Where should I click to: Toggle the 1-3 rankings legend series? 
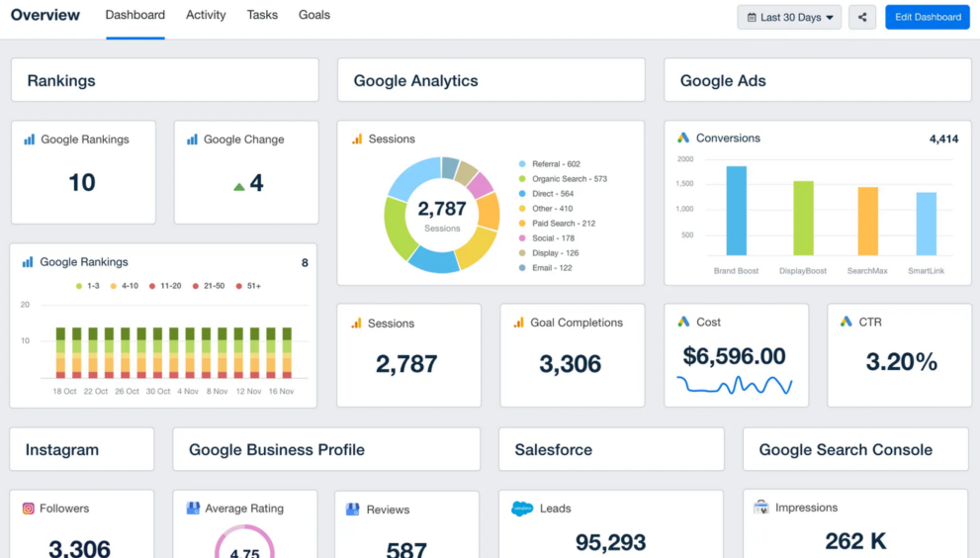click(87, 286)
